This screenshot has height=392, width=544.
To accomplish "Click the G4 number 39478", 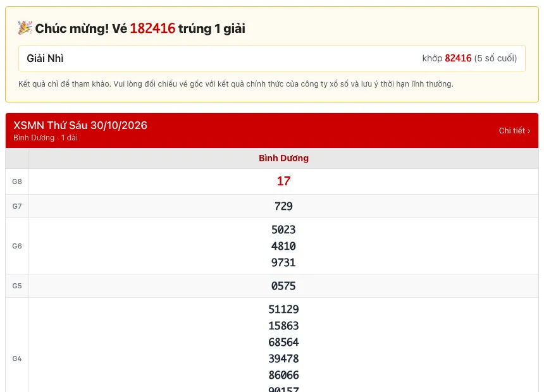I will pos(283,358).
